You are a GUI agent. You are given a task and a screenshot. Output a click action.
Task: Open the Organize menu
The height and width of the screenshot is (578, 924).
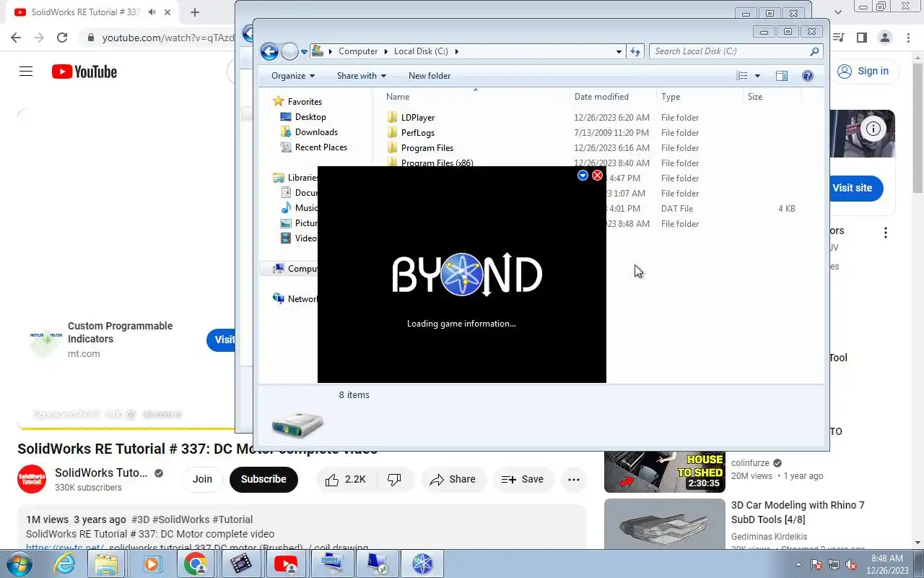click(x=293, y=76)
